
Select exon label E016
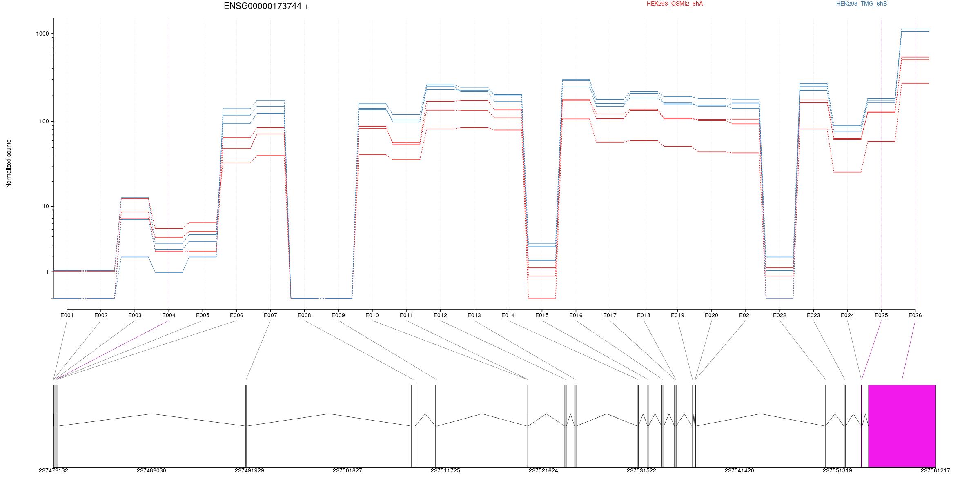(576, 315)
